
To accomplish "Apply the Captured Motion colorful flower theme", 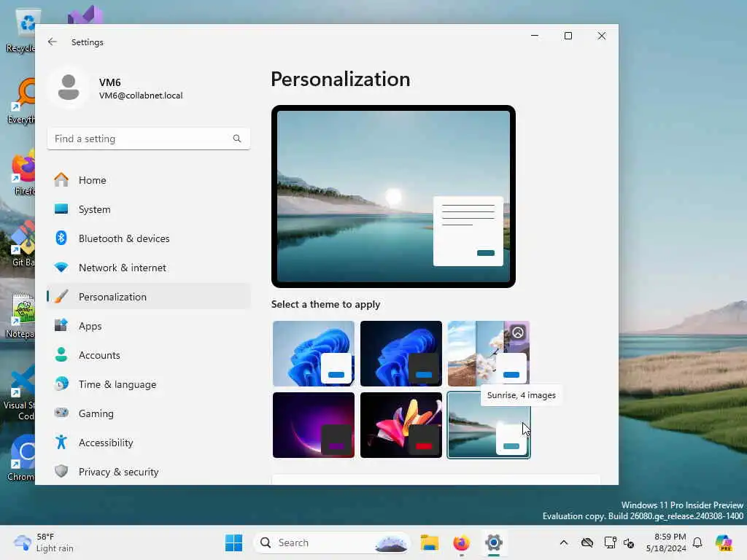I will pyautogui.click(x=401, y=425).
